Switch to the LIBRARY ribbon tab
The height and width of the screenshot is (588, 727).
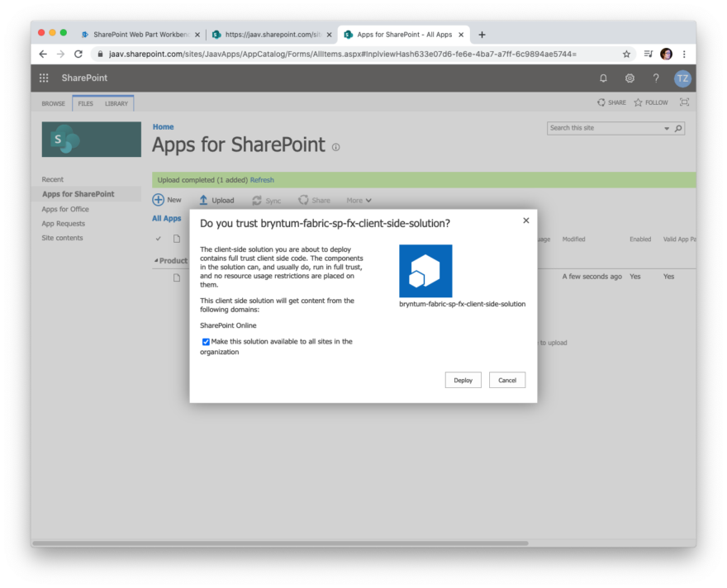tap(115, 102)
